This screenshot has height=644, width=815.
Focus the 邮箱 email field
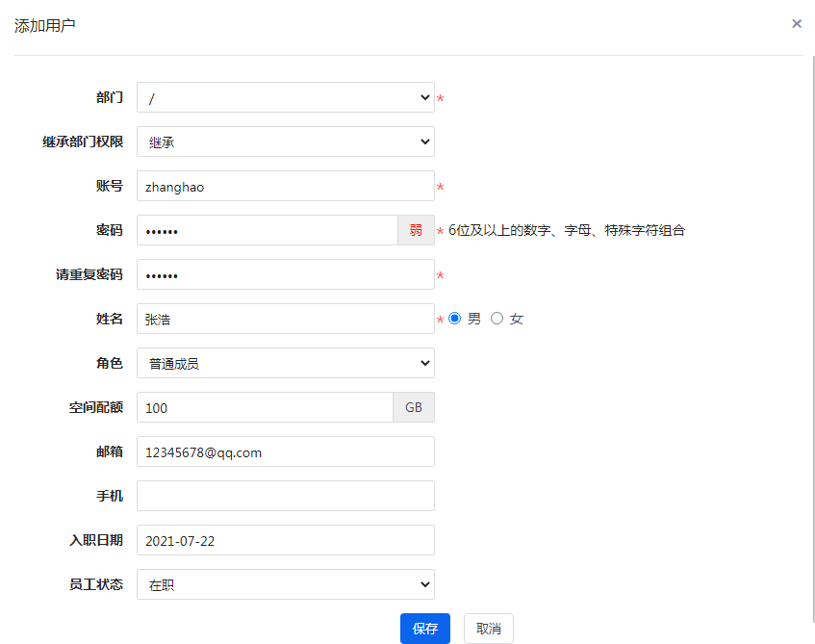tap(286, 451)
